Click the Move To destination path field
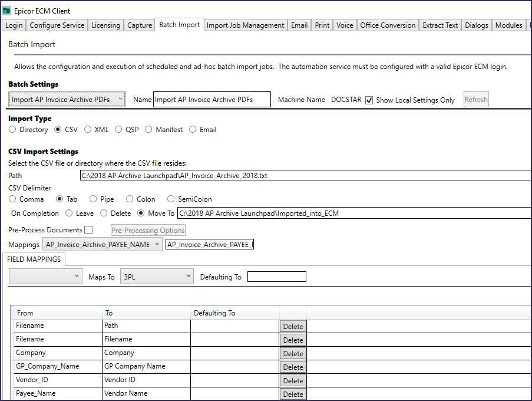 354,213
